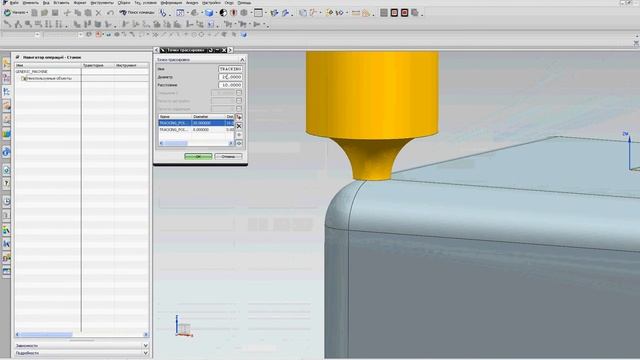
Task: Click the paste clipboard icon in toolbar
Action: coord(88,13)
